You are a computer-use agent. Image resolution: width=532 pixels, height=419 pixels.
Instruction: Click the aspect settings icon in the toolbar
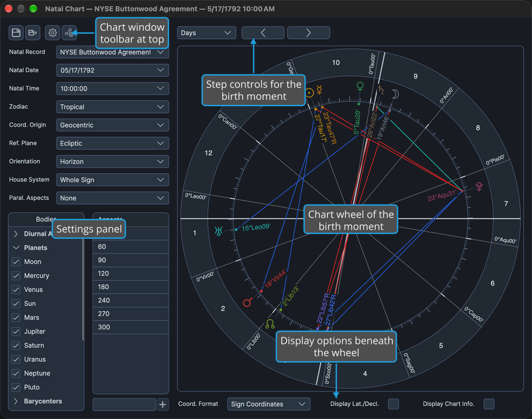pos(69,33)
